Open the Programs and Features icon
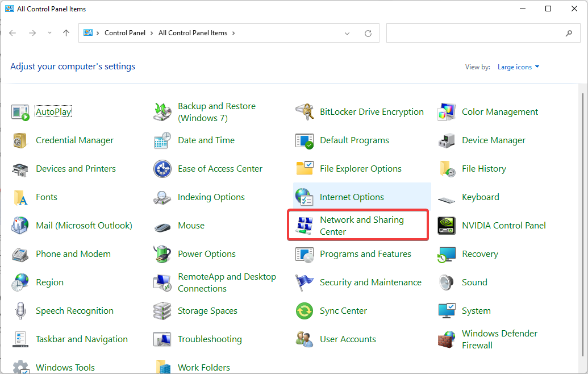Screen dimensions: 588x374 [x=305, y=254]
